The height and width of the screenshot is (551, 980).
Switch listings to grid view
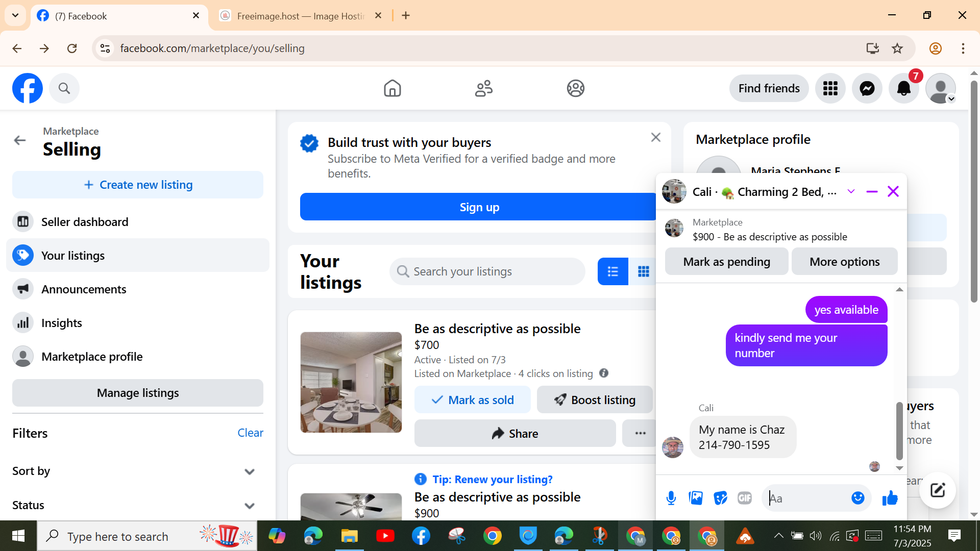pos(643,271)
